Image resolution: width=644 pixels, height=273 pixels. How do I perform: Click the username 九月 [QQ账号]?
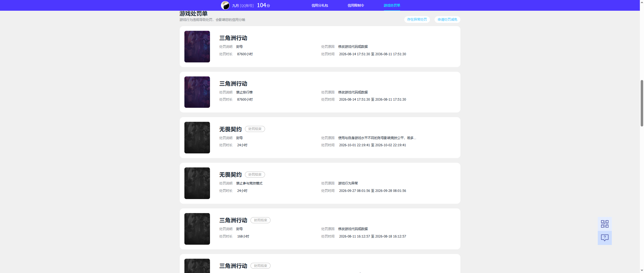[243, 5]
